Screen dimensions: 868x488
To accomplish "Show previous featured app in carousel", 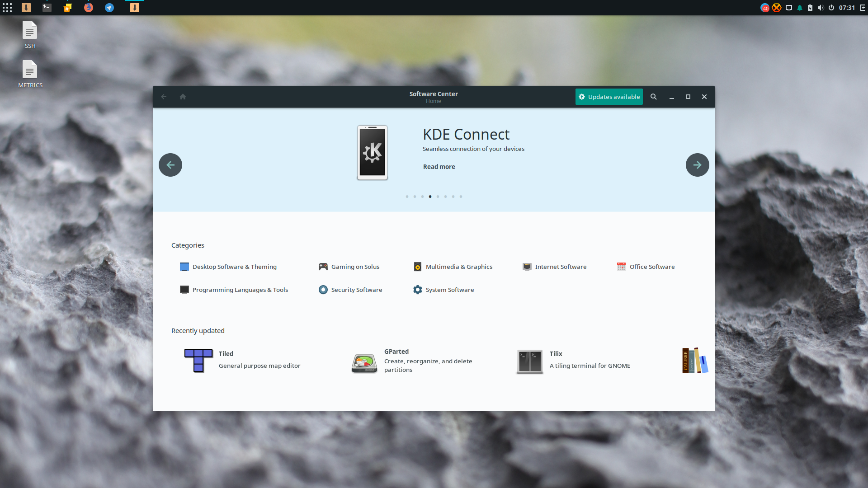I will coord(170,165).
